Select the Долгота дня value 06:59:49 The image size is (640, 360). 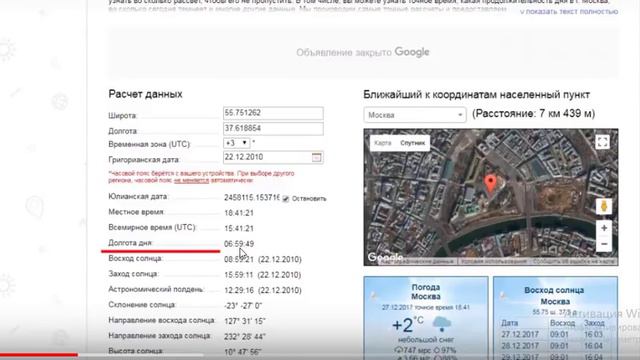click(x=239, y=244)
